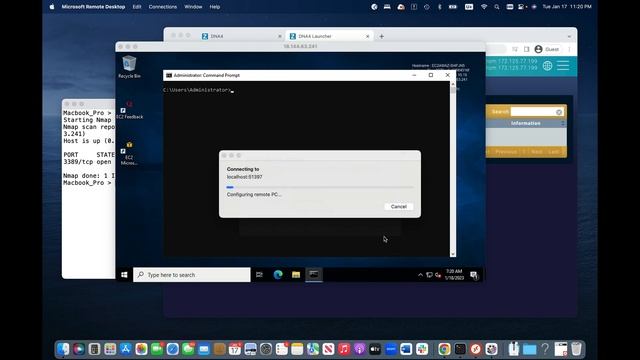Screen dimensions: 640x360
Task: Open the Apple menu
Action: [52, 7]
